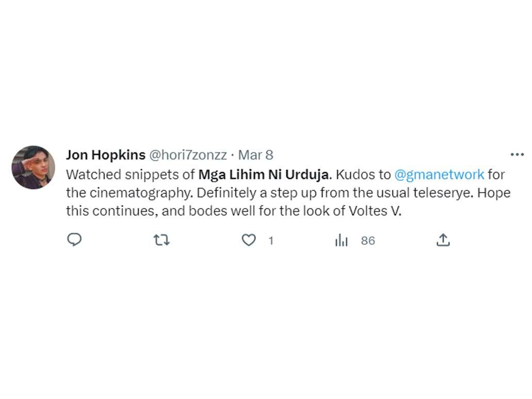
Task: Click the bold Mga Lihim Ni Urduja text
Action: 263,174
